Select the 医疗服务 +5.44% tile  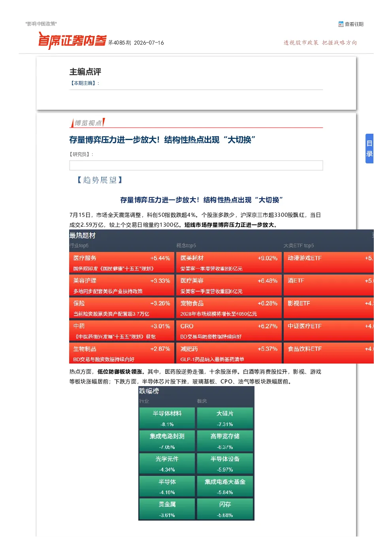[x=122, y=263]
